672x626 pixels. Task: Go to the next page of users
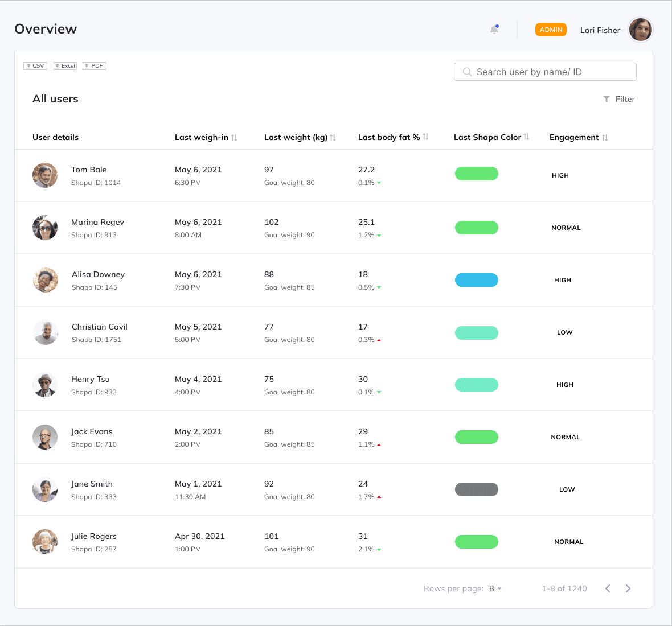628,588
